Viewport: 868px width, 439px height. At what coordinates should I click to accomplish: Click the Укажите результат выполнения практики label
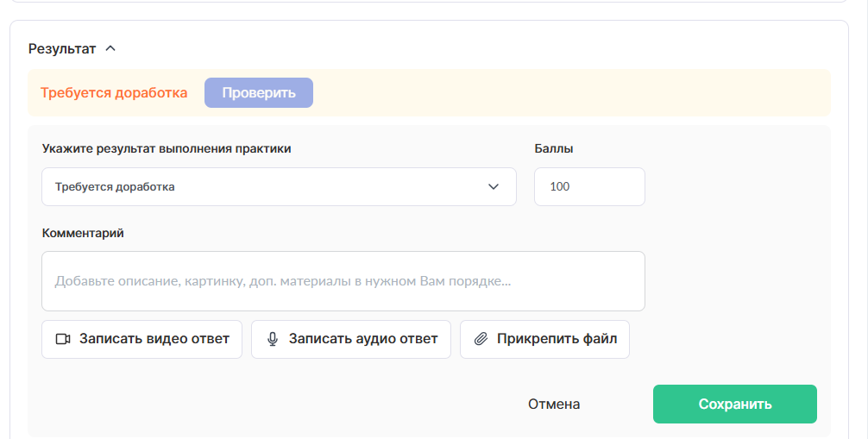[167, 148]
